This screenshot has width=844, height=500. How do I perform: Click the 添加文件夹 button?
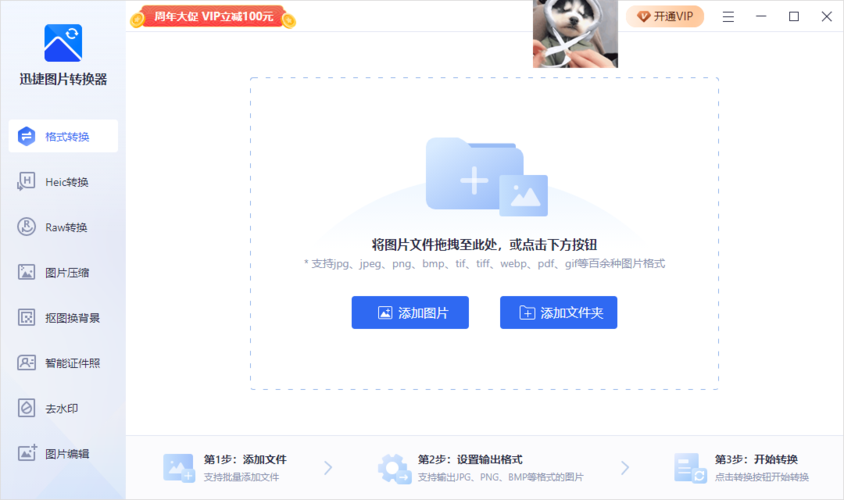pyautogui.click(x=559, y=312)
